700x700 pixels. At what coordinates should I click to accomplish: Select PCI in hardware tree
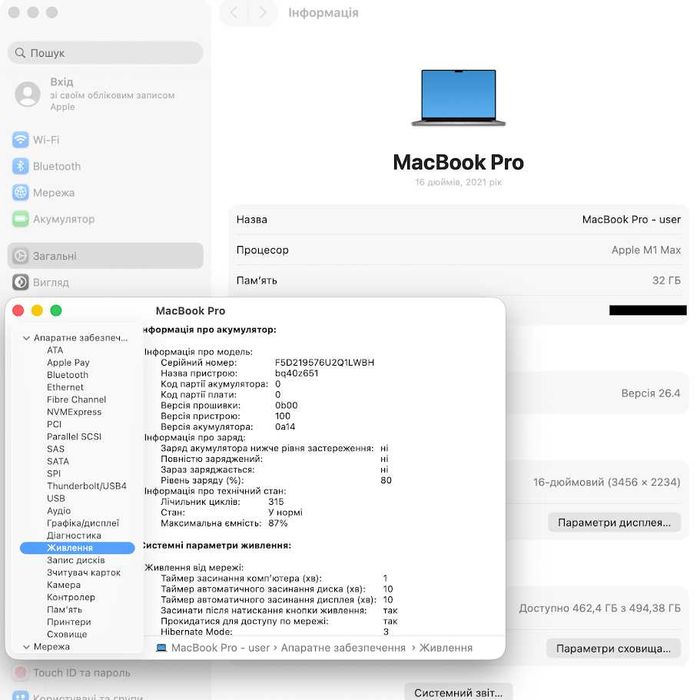54,424
